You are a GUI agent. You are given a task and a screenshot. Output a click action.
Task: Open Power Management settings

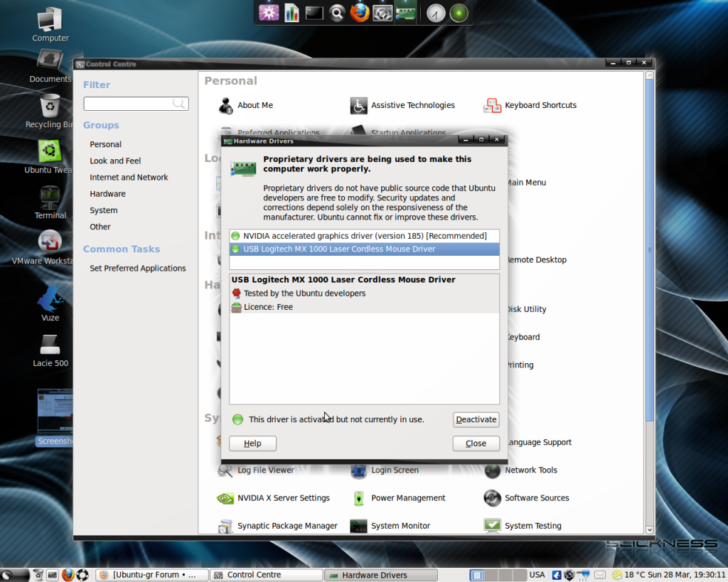398,498
